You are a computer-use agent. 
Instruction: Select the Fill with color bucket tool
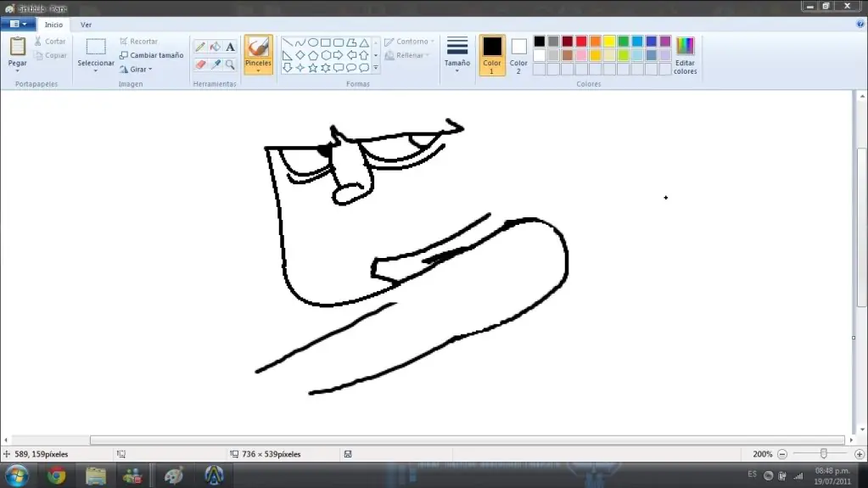pos(216,47)
